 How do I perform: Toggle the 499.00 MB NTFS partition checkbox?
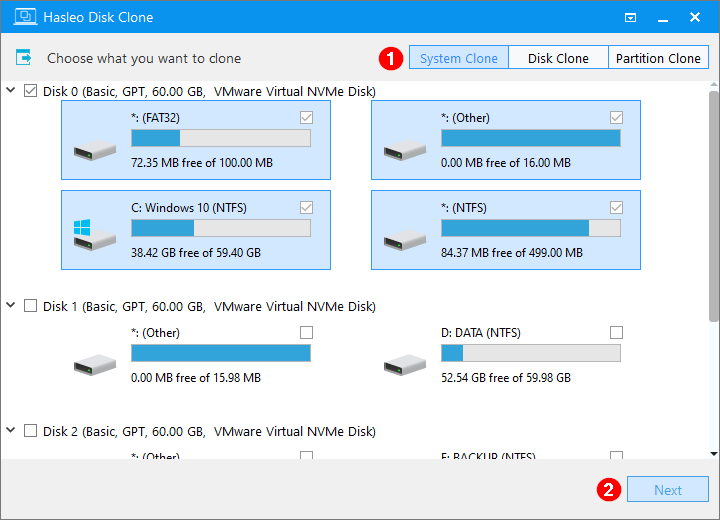[x=616, y=208]
